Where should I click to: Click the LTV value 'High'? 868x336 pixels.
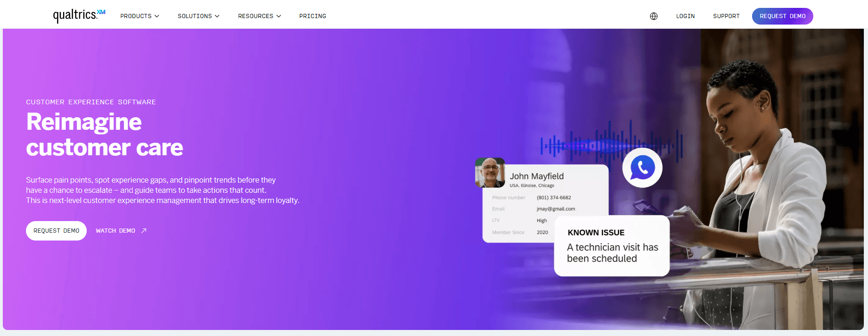[542, 221]
